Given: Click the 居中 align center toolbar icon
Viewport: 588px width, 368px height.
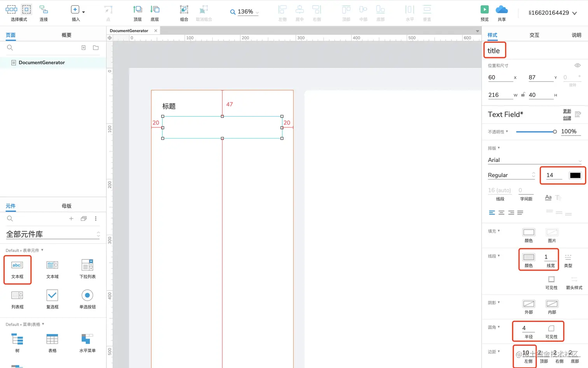Looking at the screenshot, I should tap(299, 9).
